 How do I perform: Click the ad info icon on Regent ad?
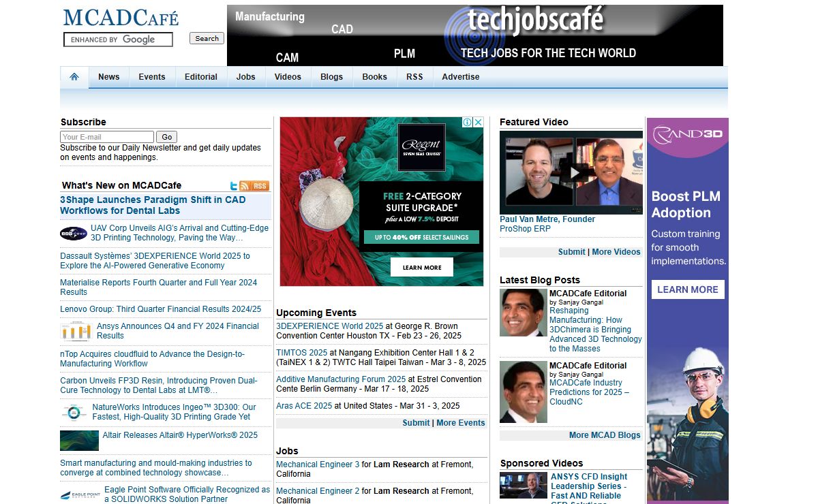(468, 123)
